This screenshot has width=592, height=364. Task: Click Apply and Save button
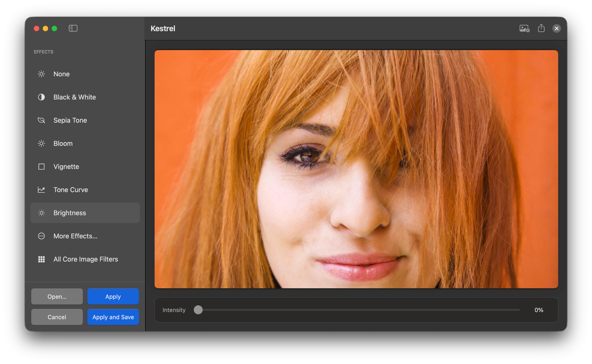click(113, 317)
